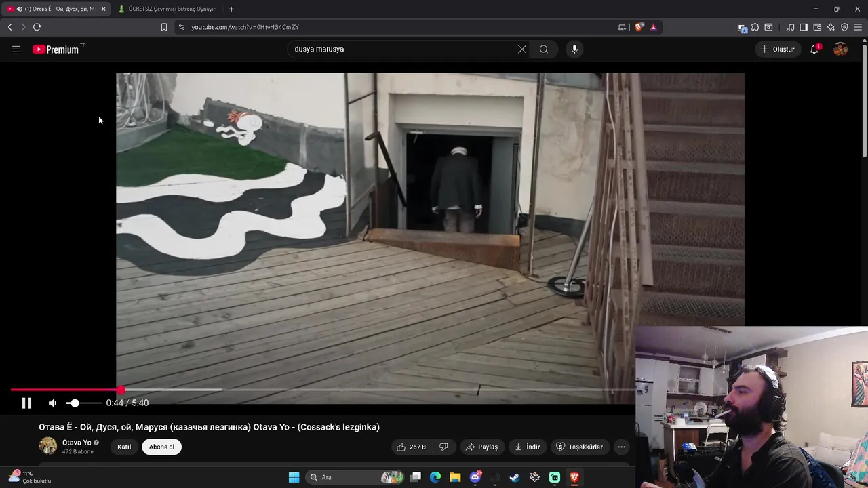This screenshot has height=488, width=868.
Task: Click the Katıl join button
Action: click(124, 447)
